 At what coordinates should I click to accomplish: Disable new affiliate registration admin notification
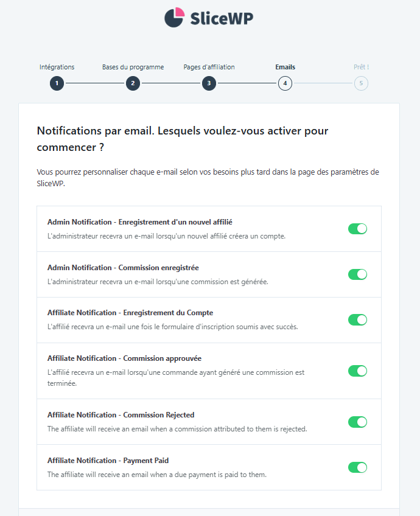pyautogui.click(x=357, y=229)
